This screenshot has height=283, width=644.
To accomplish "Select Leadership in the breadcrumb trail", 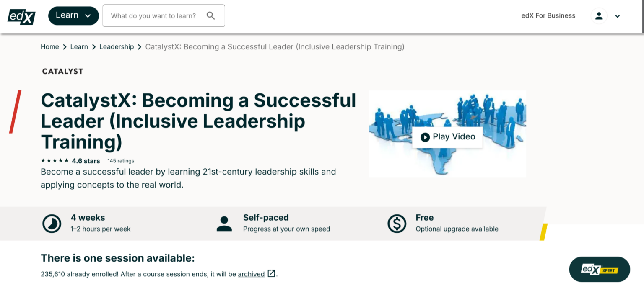I will click(x=117, y=46).
